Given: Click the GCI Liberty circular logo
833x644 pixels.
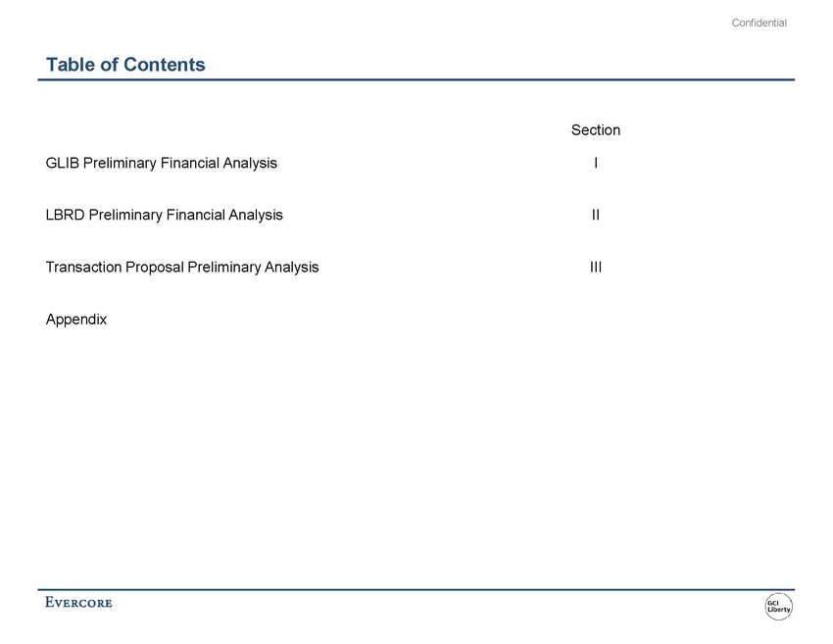Looking at the screenshot, I should coord(778,607).
